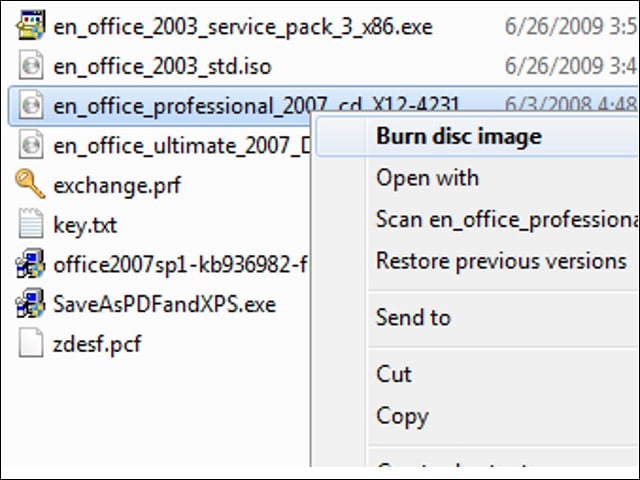Select the SaveAsPDFandXPS.exe file name
This screenshot has width=640, height=480.
point(164,304)
